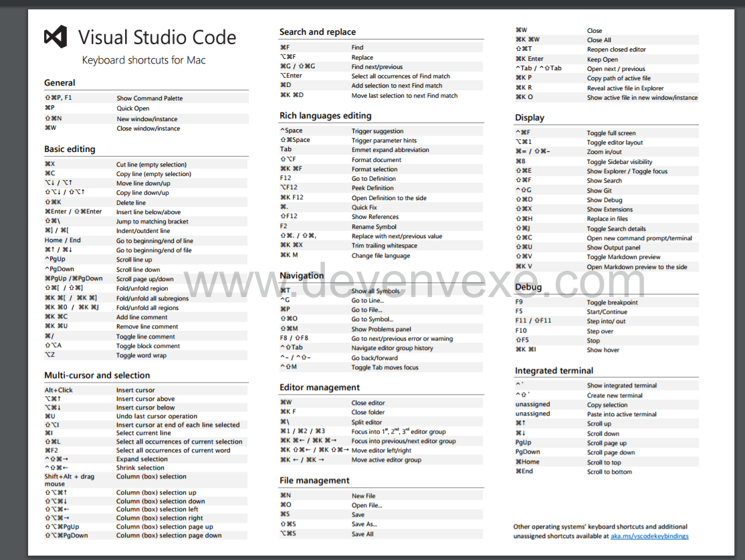
Task: Select the 'Search and replace' heading
Action: coord(318,32)
